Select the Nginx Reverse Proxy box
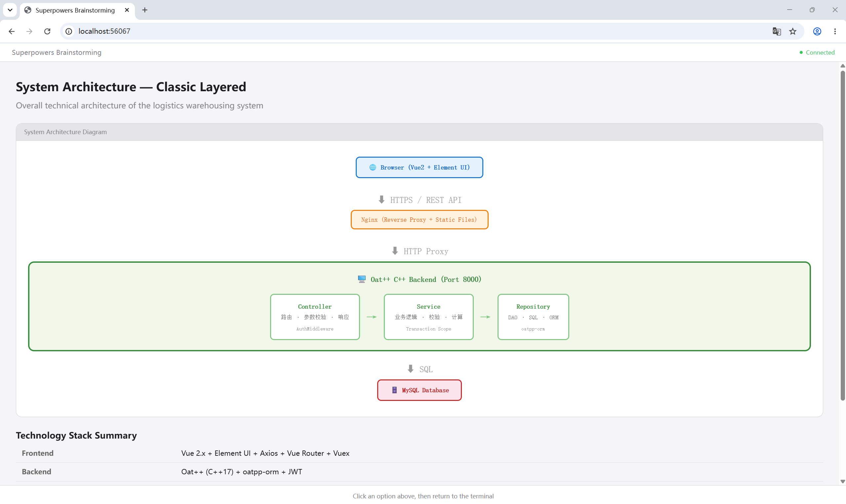Viewport: 846px width, 504px height. click(420, 220)
